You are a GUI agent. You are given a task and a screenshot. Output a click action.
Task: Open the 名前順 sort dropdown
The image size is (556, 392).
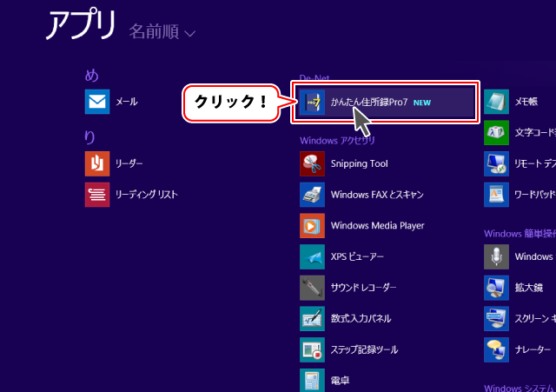(x=162, y=31)
